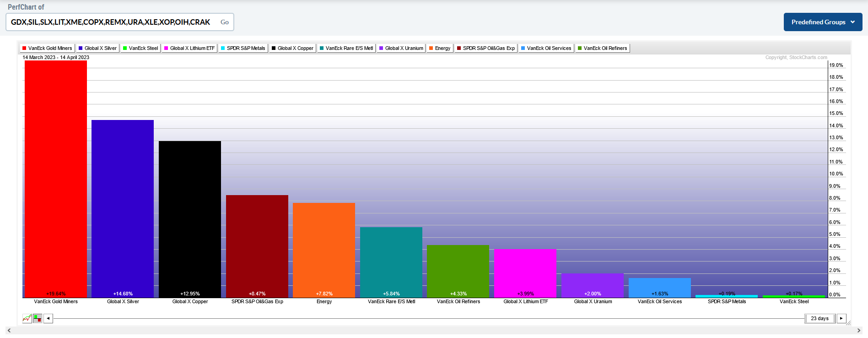Click the ticker symbols input field

pyautogui.click(x=111, y=22)
